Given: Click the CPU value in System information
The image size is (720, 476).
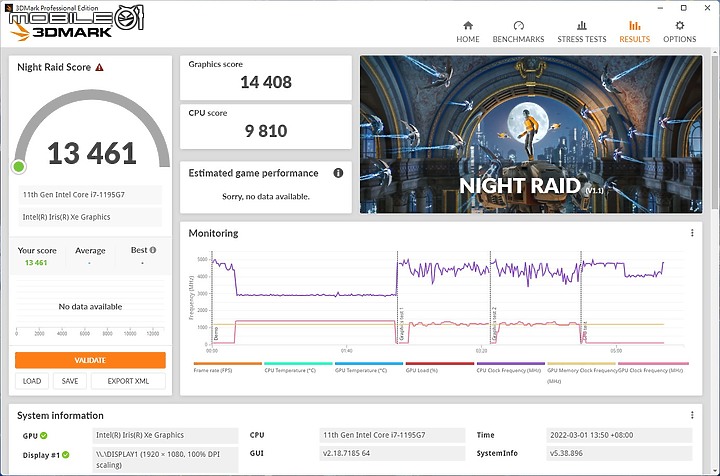Looking at the screenshot, I should pyautogui.click(x=392, y=435).
